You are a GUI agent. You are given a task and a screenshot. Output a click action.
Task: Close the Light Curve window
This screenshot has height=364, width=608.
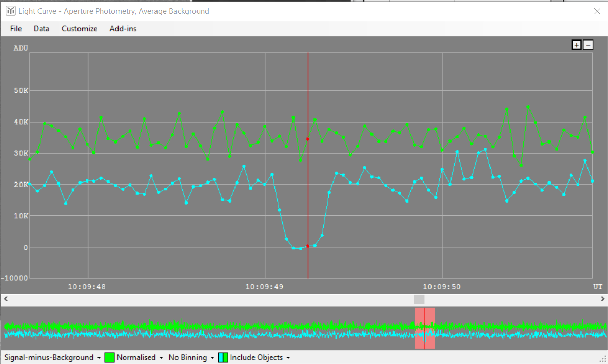pyautogui.click(x=597, y=11)
